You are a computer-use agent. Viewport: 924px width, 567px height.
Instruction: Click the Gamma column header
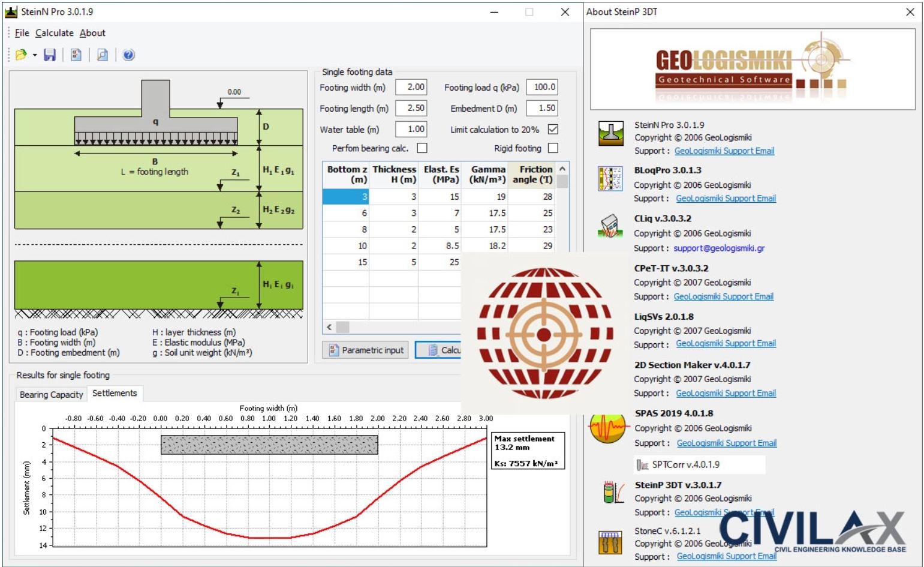pyautogui.click(x=484, y=175)
